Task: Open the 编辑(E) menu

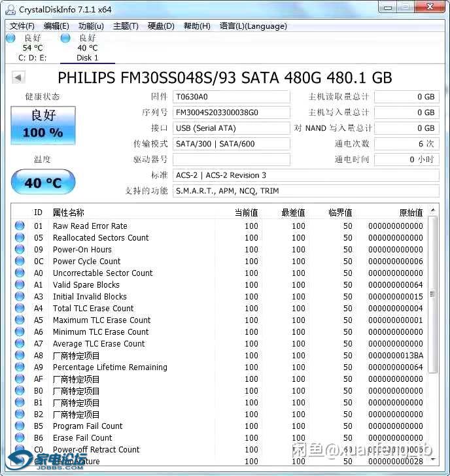Action: pos(56,26)
